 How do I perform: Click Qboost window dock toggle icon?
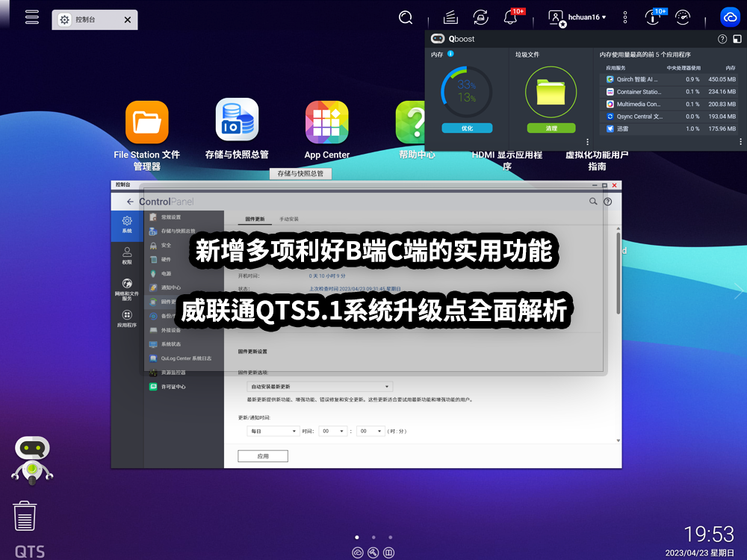pyautogui.click(x=737, y=39)
